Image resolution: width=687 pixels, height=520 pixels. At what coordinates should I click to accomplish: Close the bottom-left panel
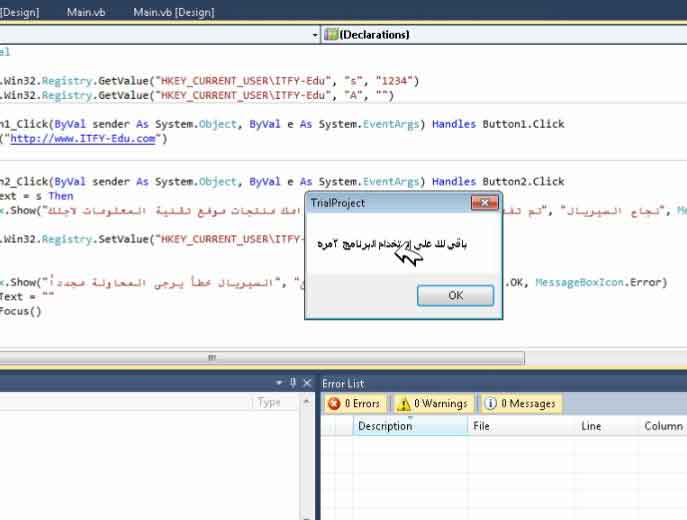[307, 383]
